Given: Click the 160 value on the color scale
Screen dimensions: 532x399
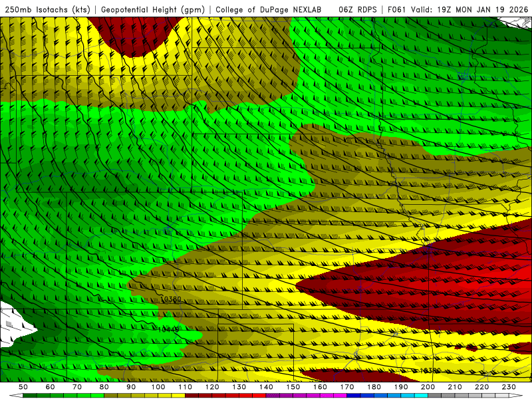Looking at the screenshot, I should pyautogui.click(x=321, y=387).
